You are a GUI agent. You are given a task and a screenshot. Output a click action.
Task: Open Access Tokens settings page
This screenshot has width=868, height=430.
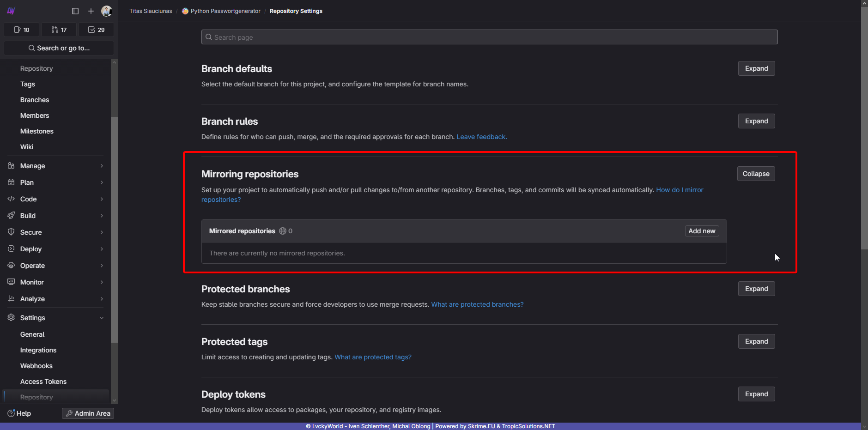click(x=43, y=382)
